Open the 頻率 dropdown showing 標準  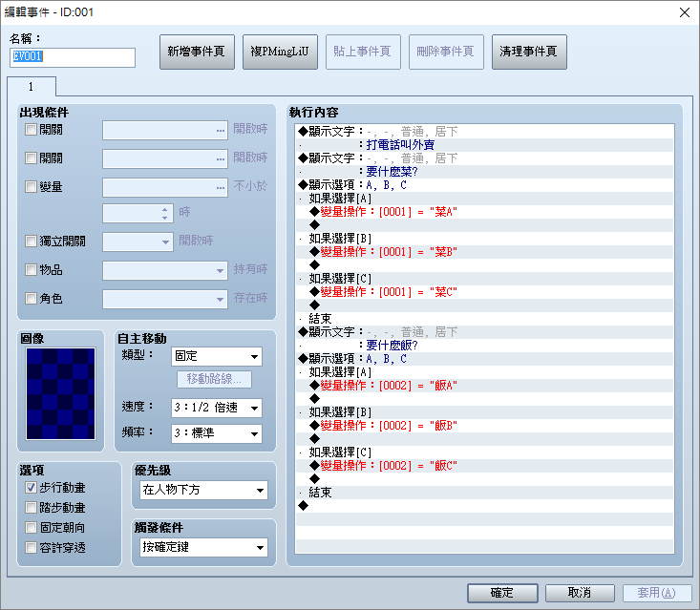217,433
